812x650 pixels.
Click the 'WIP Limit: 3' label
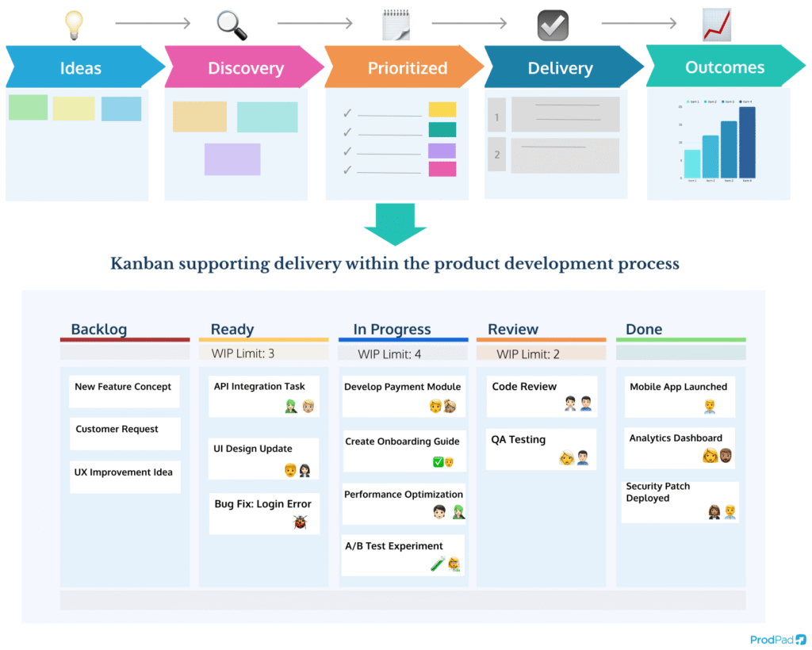[x=243, y=354]
